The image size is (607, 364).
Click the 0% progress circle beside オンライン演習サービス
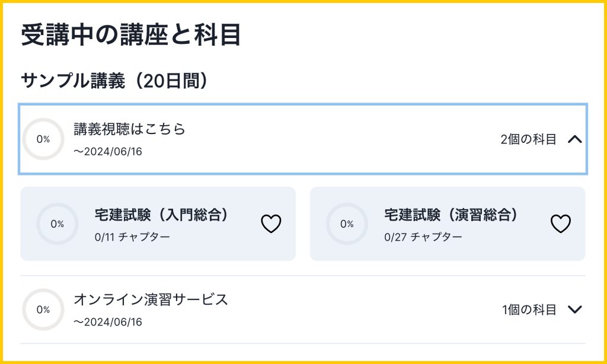(x=43, y=309)
